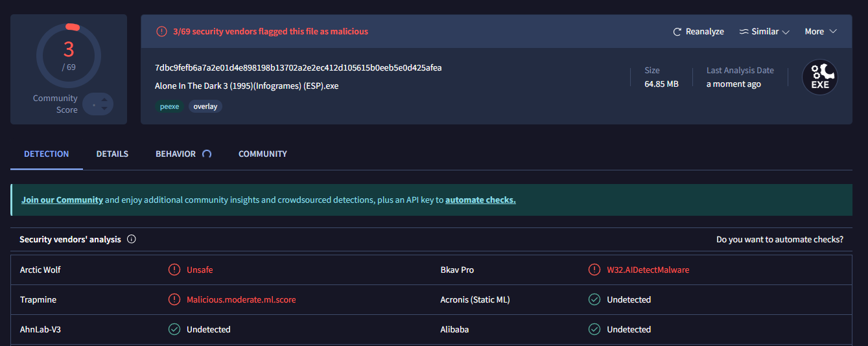The width and height of the screenshot is (868, 346).
Task: Click the Undetected result for Acronis
Action: pyautogui.click(x=629, y=299)
